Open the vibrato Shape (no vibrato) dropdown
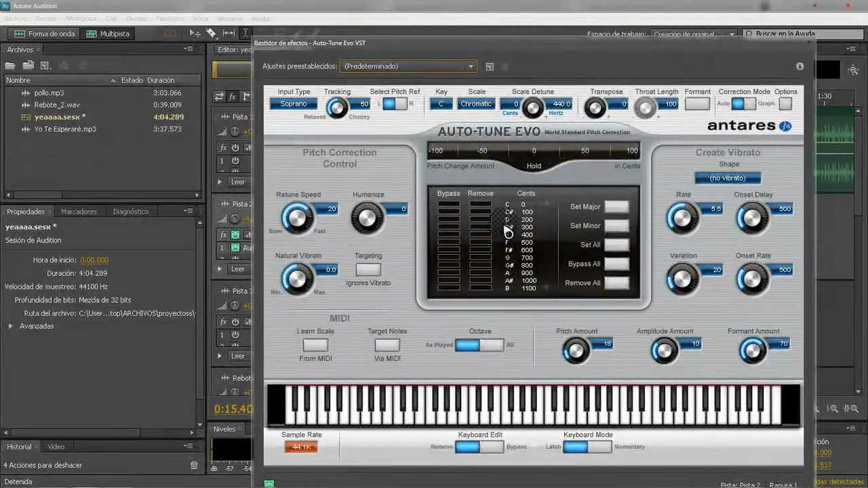This screenshot has width=868, height=488. tap(728, 178)
